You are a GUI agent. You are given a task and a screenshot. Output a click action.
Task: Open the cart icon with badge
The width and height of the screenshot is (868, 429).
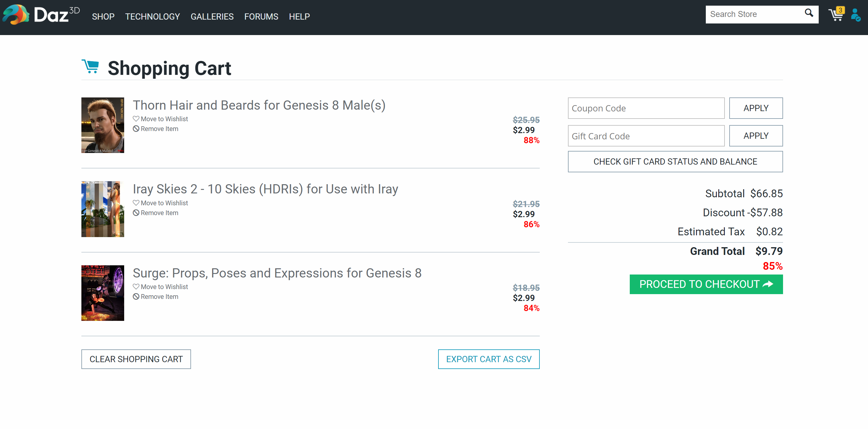(x=836, y=15)
